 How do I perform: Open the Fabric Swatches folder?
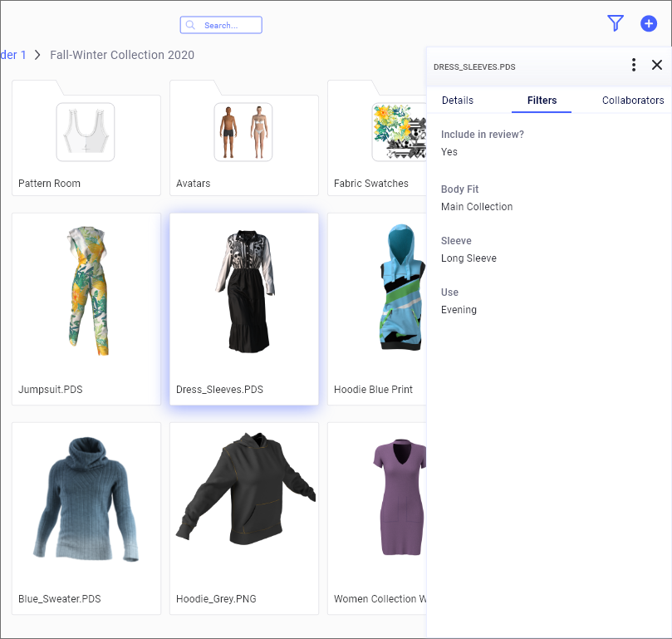(x=377, y=138)
